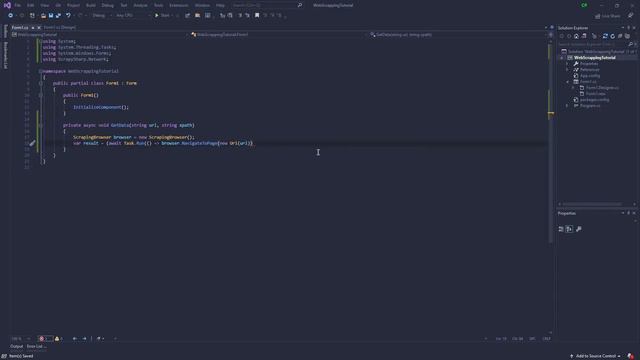This screenshot has height=360, width=640.
Task: Click Properties panel wrench Property Pages icon
Action: pyautogui.click(x=578, y=229)
